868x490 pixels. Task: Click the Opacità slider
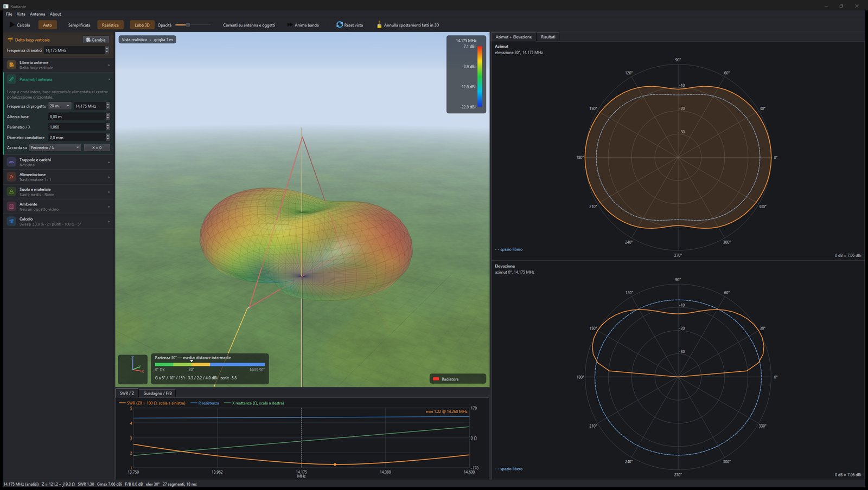(x=193, y=25)
